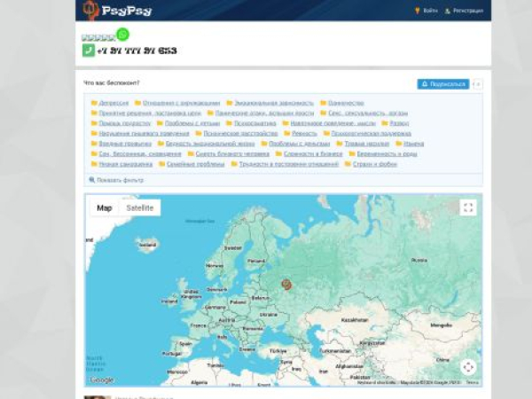
Task: Open Панические атаки category link
Action: click(264, 113)
